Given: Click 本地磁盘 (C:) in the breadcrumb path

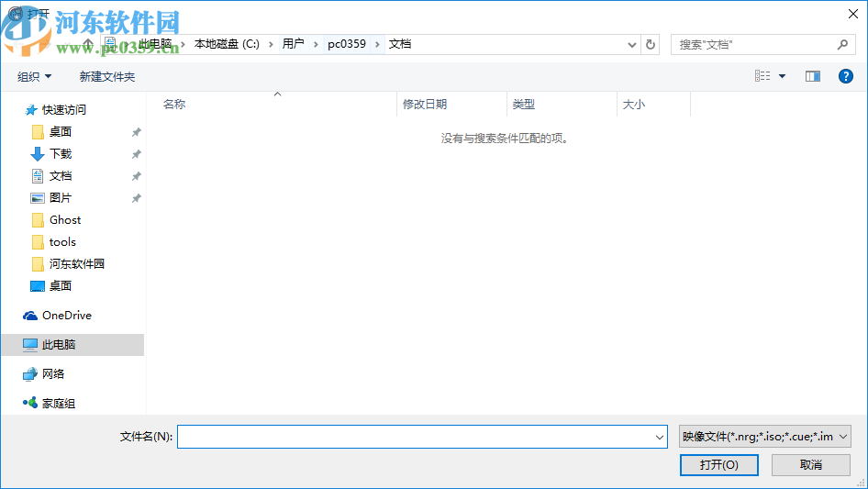Looking at the screenshot, I should (x=227, y=44).
